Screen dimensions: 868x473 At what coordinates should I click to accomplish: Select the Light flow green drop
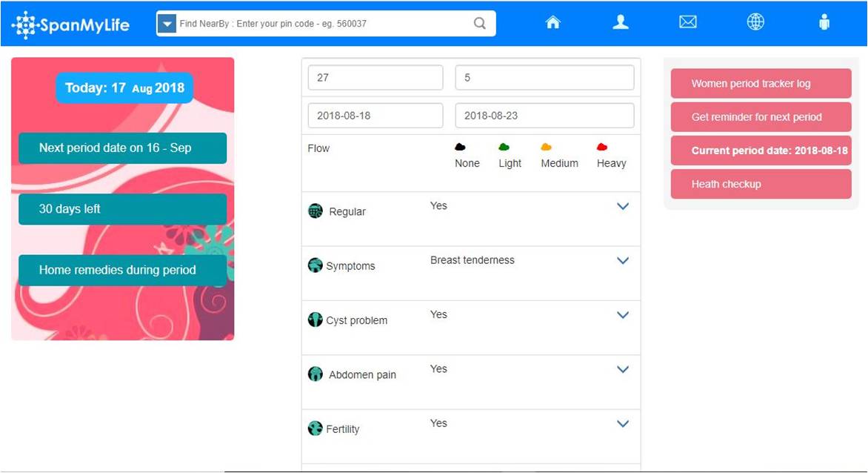click(x=504, y=147)
